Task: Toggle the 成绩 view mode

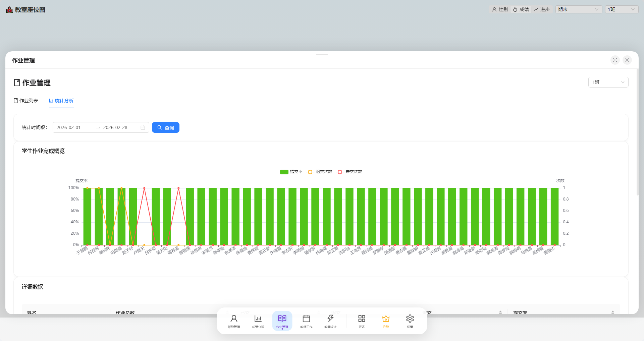Action: pyautogui.click(x=521, y=9)
